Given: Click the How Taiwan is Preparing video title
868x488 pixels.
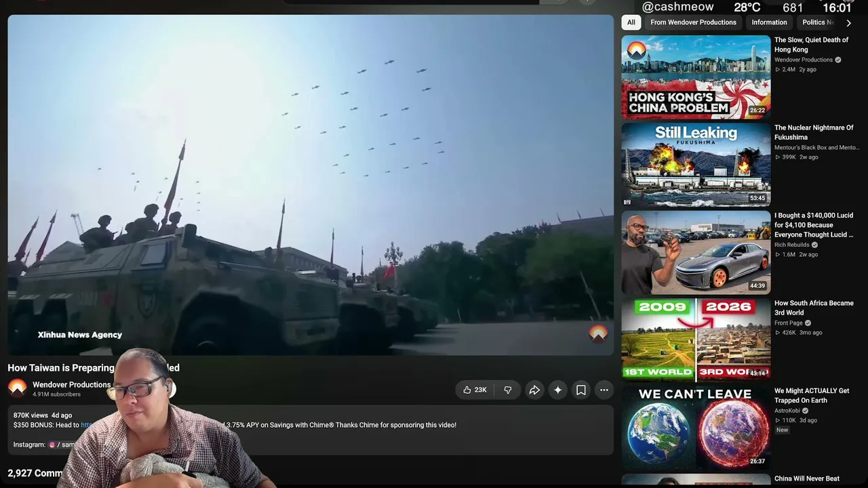Looking at the screenshot, I should pyautogui.click(x=94, y=367).
